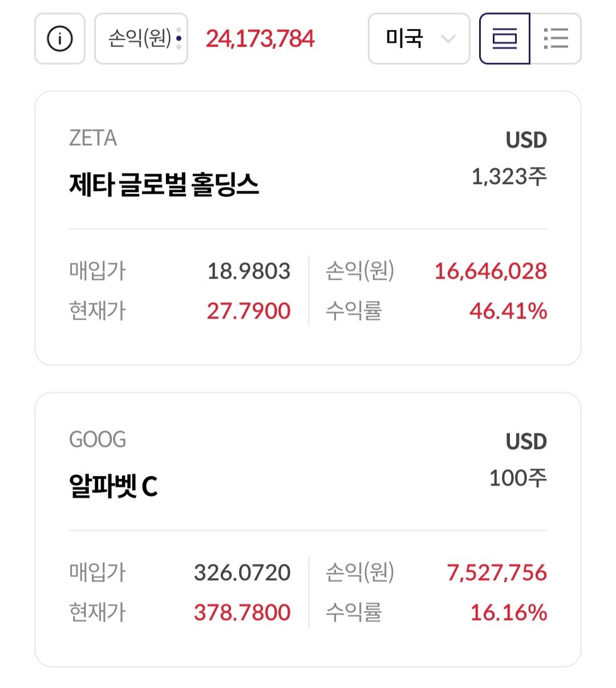Tap the 100주 share quantity
616x688 pixels.
[518, 478]
